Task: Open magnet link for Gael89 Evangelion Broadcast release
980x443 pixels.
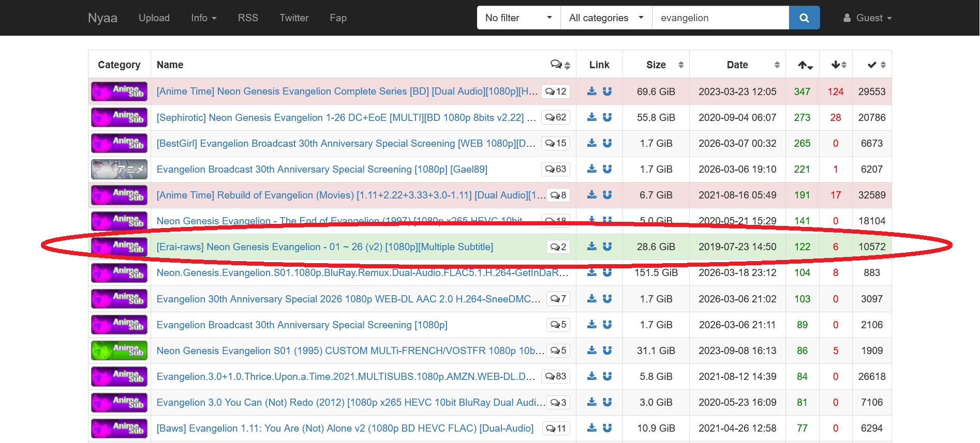Action: [607, 169]
